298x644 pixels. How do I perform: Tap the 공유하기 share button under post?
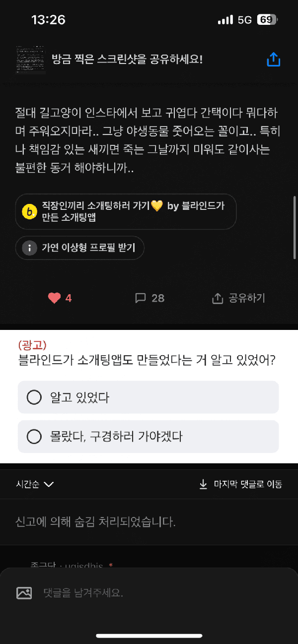(239, 298)
